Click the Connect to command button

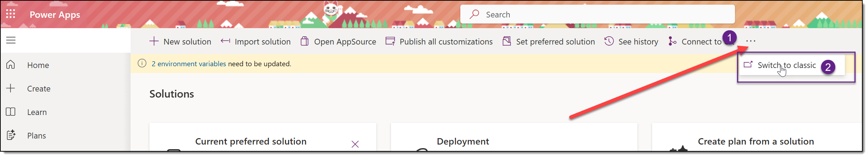695,42
